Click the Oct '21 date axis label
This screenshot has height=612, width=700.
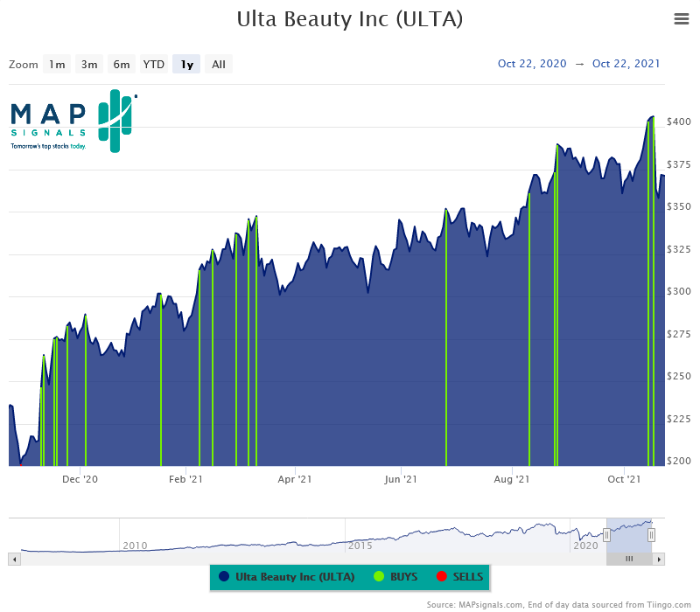624,479
